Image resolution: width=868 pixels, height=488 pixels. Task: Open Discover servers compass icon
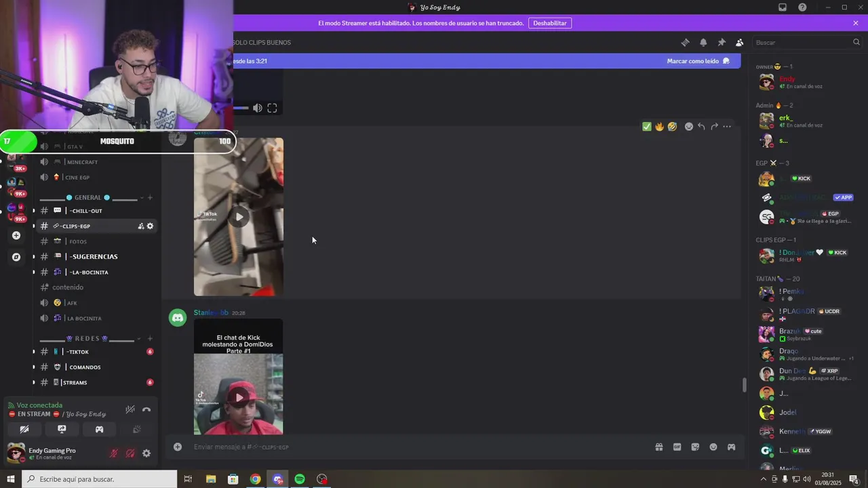click(x=16, y=257)
